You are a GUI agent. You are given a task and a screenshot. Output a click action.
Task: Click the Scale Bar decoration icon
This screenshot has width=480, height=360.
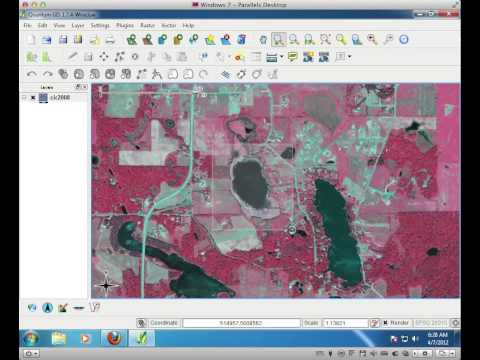coord(79,308)
